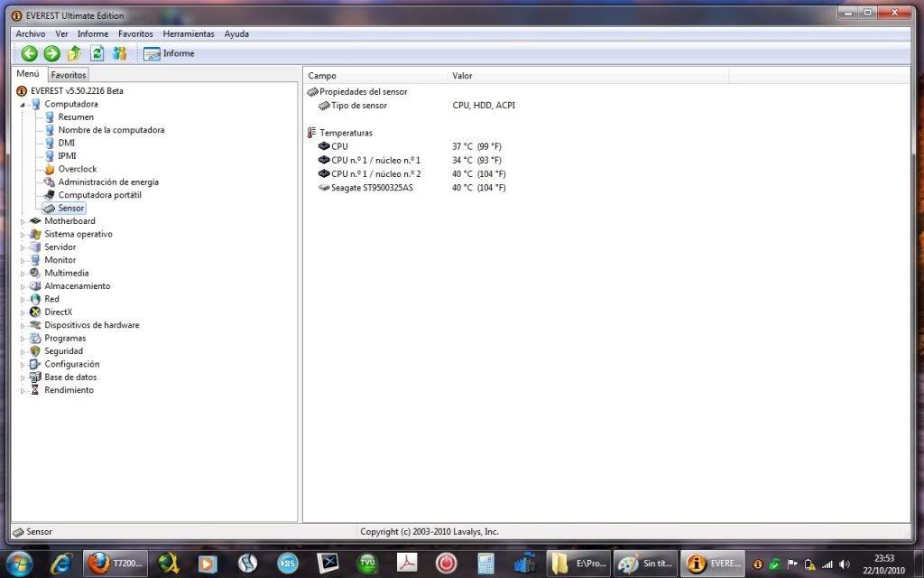
Task: Expand the Servidor node
Action: [x=23, y=247]
